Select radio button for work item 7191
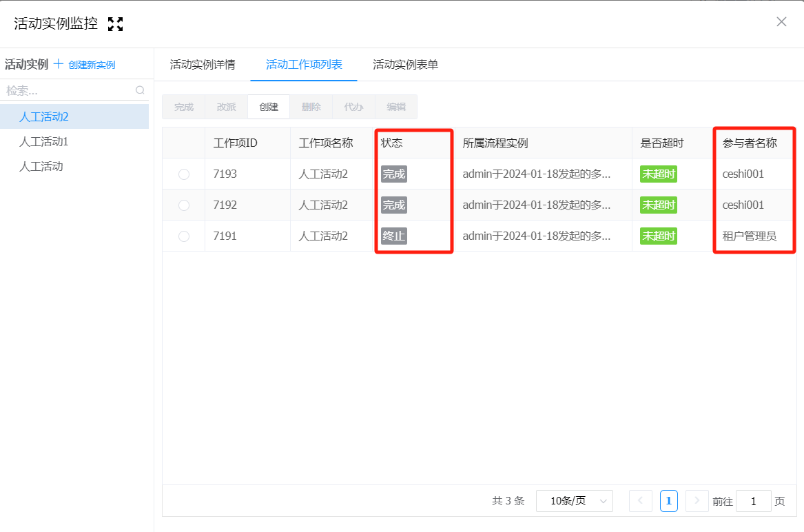 [x=184, y=236]
